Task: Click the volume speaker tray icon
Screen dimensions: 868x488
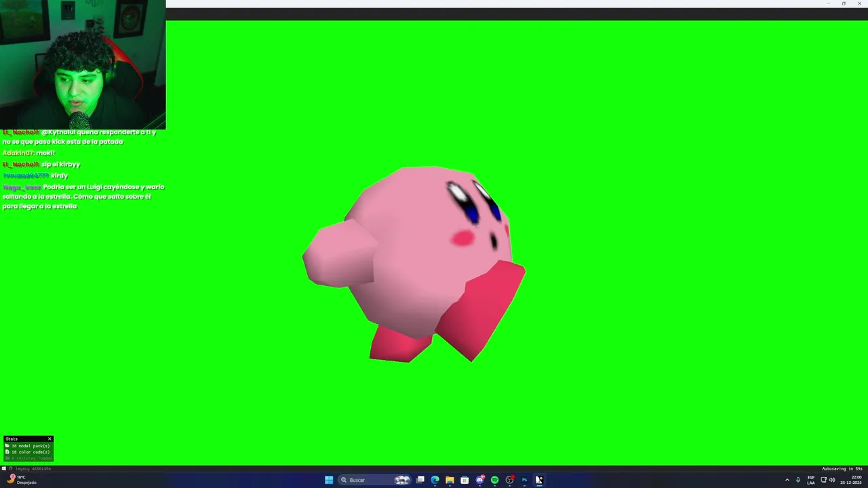Action: click(x=832, y=480)
